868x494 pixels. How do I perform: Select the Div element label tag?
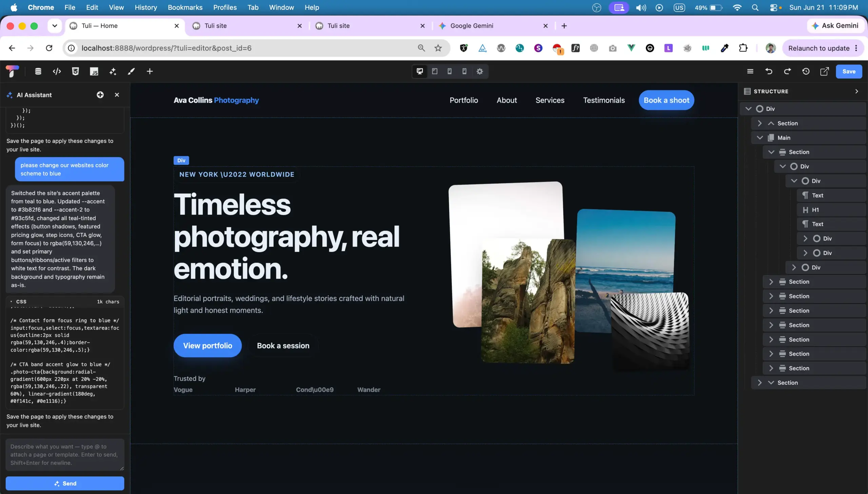tap(181, 160)
